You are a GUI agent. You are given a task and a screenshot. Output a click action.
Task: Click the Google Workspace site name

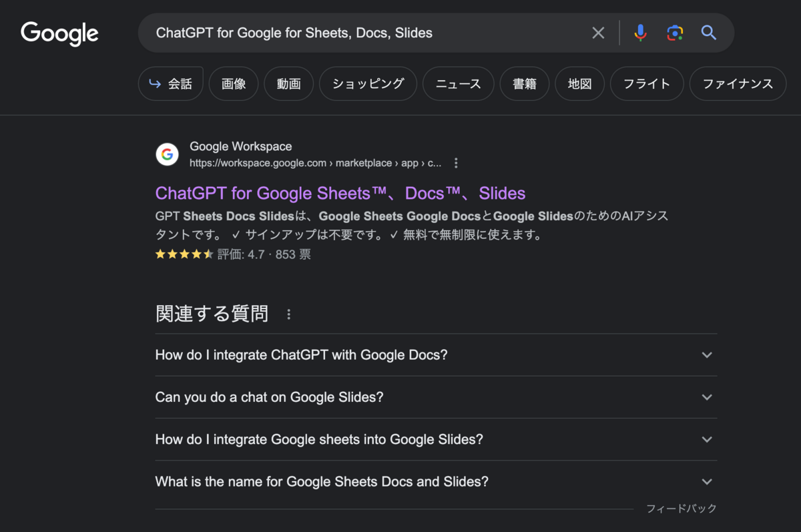tap(241, 146)
